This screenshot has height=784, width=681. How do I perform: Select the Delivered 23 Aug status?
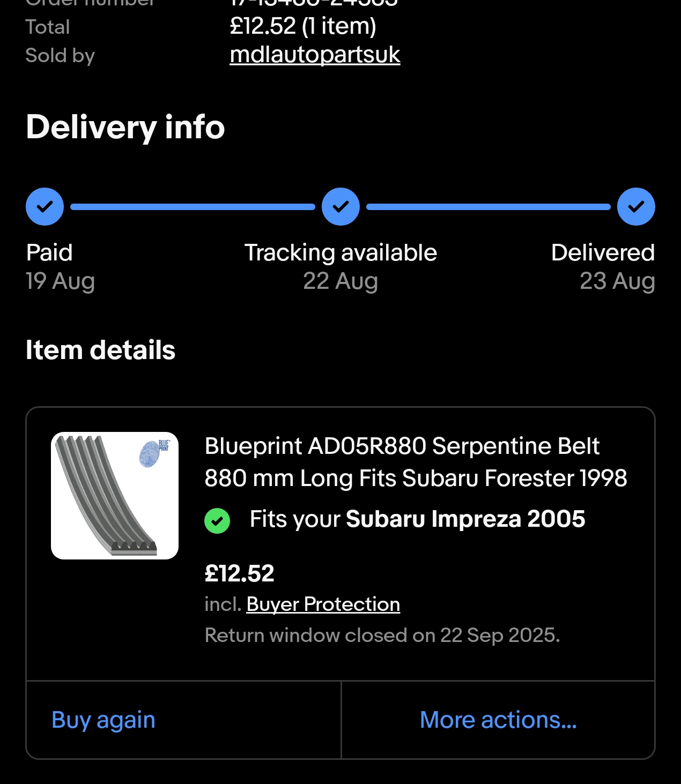click(603, 267)
